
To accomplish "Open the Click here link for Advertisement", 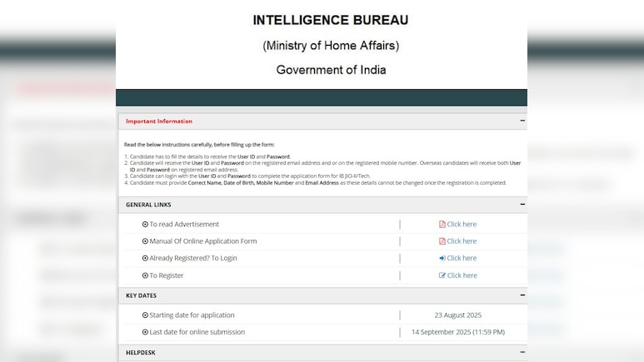I will pyautogui.click(x=462, y=225).
